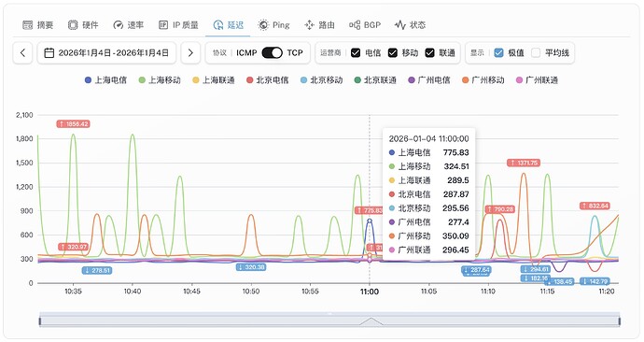The image size is (644, 342).
Task: Switch to the 延迟 latency tab
Action: (x=229, y=25)
